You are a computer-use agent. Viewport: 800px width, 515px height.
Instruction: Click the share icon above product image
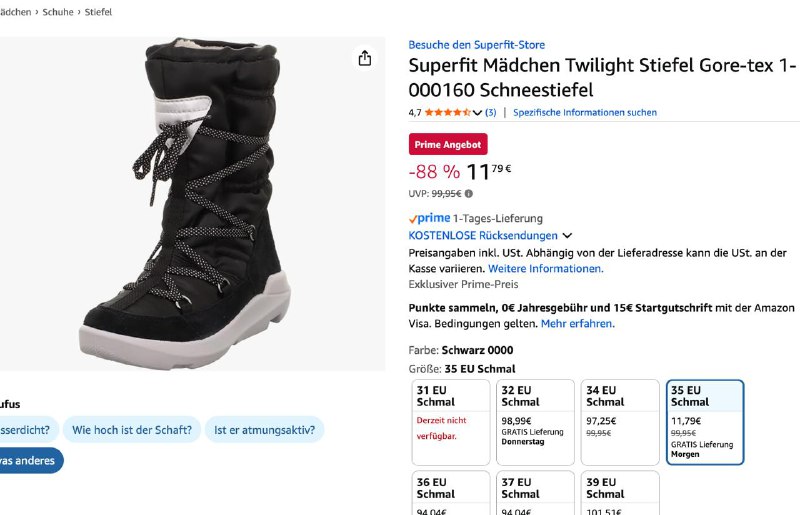point(365,59)
